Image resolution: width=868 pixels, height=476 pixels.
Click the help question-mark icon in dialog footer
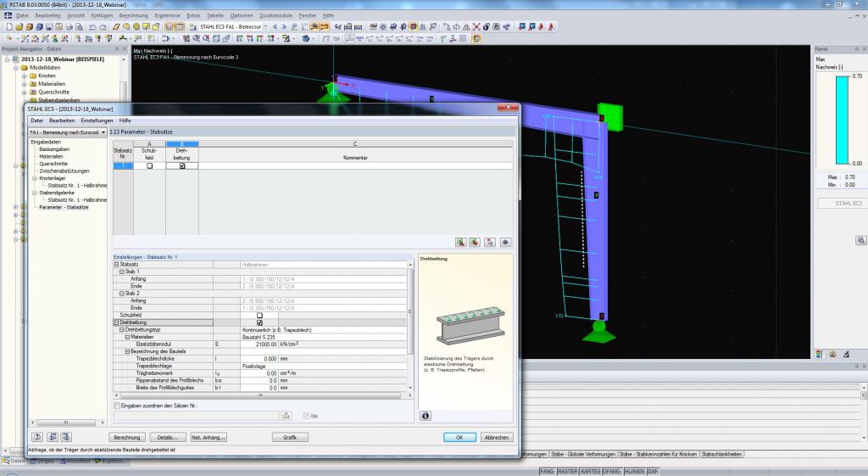(x=37, y=437)
